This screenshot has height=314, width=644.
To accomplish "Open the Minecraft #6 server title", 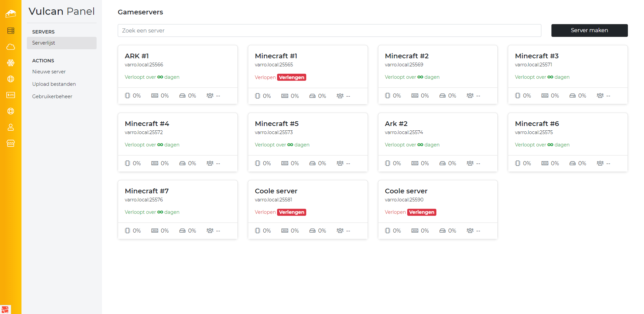I will point(537,124).
